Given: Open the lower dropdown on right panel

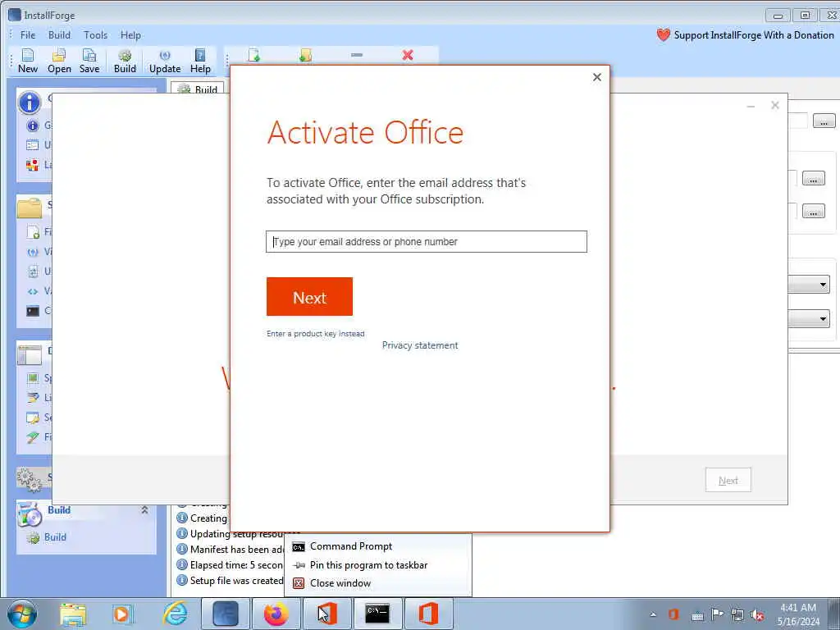Looking at the screenshot, I should pos(823,319).
